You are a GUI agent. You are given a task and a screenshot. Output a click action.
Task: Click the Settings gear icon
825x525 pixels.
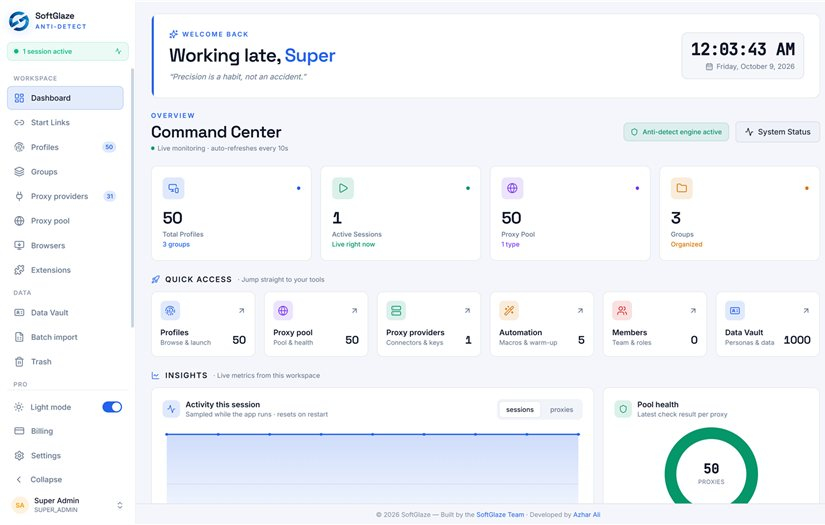point(19,456)
